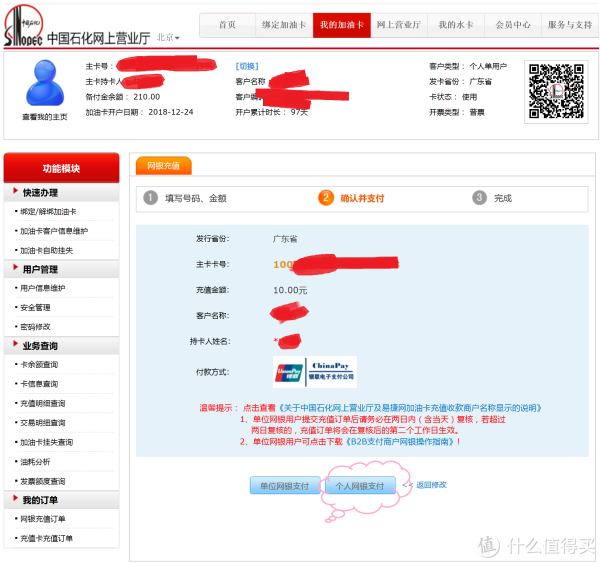600x563 pixels.
Task: Click 查看我的主页 under the avatar
Action: tap(44, 117)
